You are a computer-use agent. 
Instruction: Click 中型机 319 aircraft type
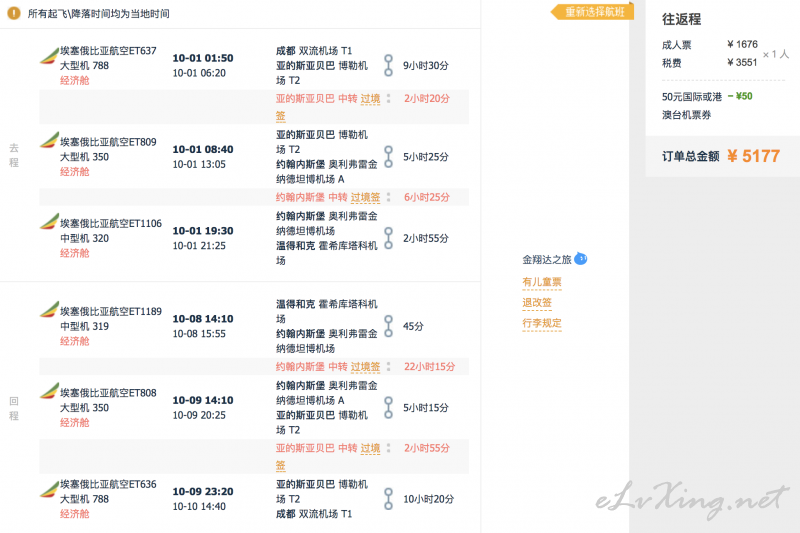click(x=84, y=326)
